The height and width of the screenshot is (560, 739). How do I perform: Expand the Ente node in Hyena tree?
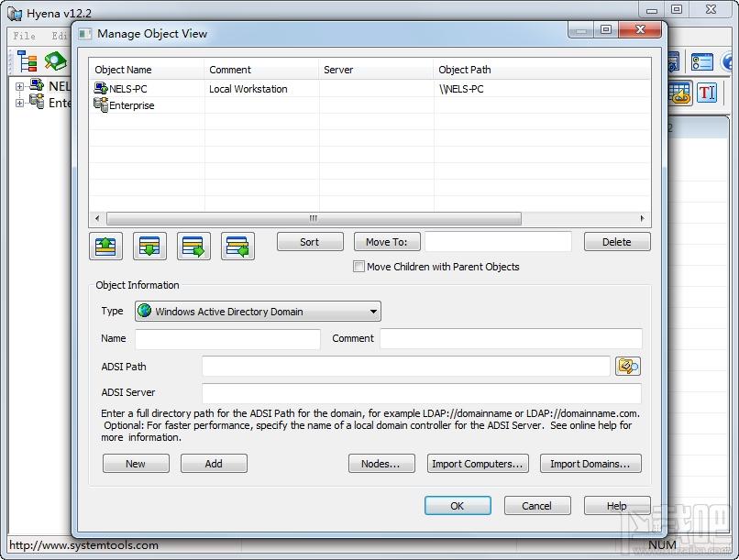[x=19, y=103]
